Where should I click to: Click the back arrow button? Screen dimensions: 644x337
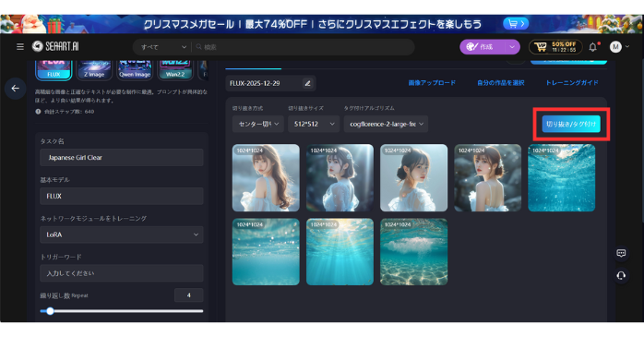coord(15,89)
